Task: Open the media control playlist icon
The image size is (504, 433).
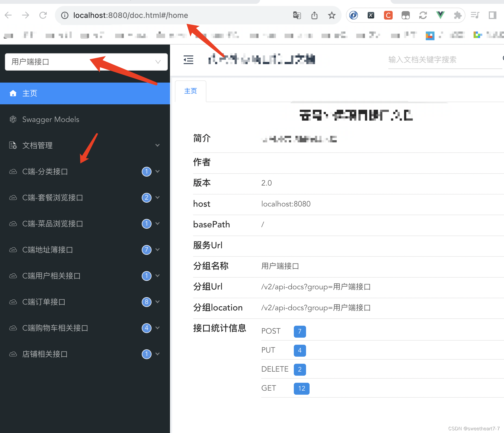Action: [475, 15]
